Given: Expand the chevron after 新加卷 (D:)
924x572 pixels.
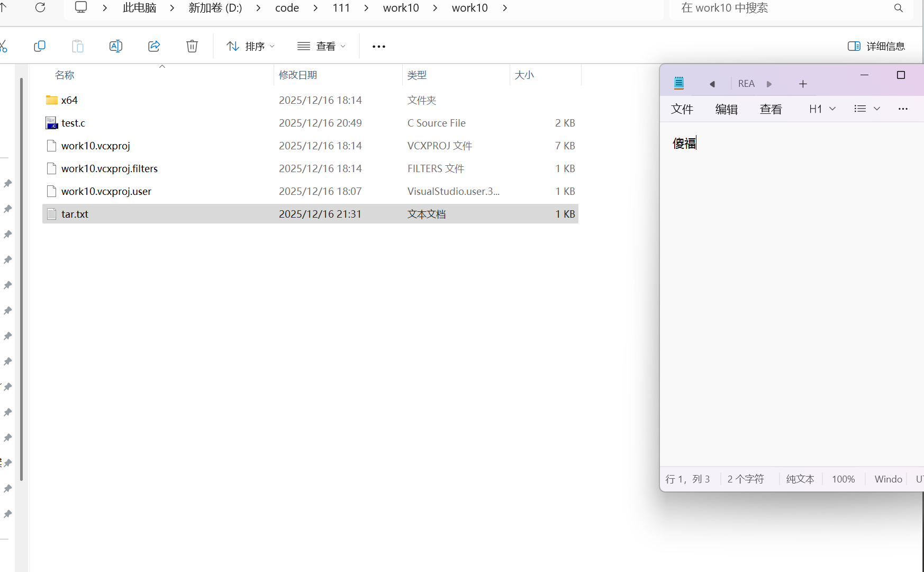Looking at the screenshot, I should [258, 8].
